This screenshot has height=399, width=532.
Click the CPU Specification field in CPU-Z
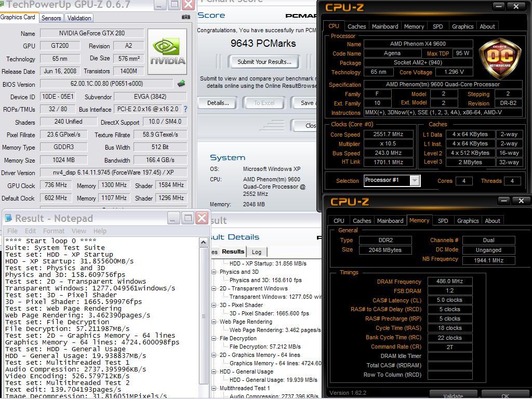pyautogui.click(x=443, y=85)
